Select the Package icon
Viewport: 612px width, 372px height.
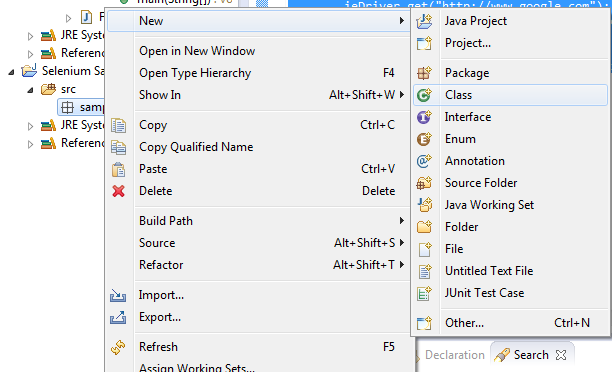[424, 73]
